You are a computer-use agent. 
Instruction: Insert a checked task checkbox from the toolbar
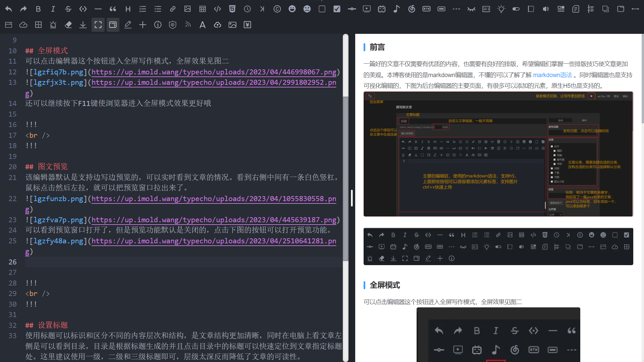pos(337,9)
